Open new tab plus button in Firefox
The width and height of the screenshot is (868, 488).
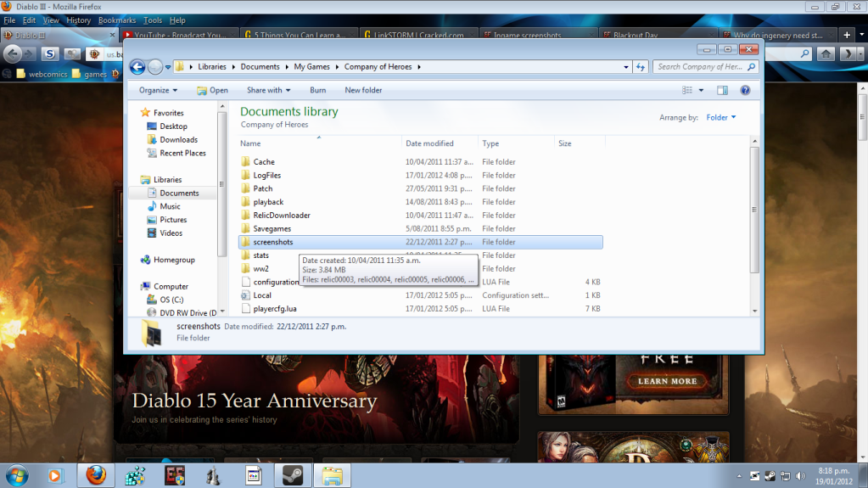[847, 35]
